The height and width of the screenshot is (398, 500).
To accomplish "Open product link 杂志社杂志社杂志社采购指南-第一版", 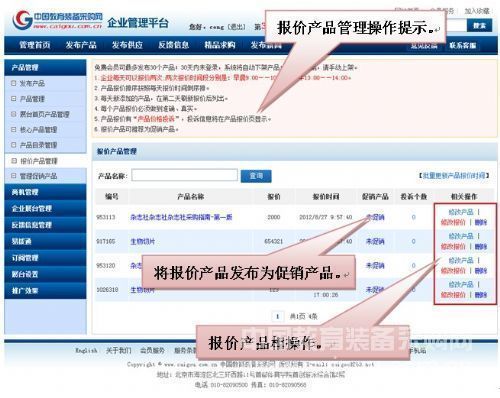I will click(x=181, y=217).
